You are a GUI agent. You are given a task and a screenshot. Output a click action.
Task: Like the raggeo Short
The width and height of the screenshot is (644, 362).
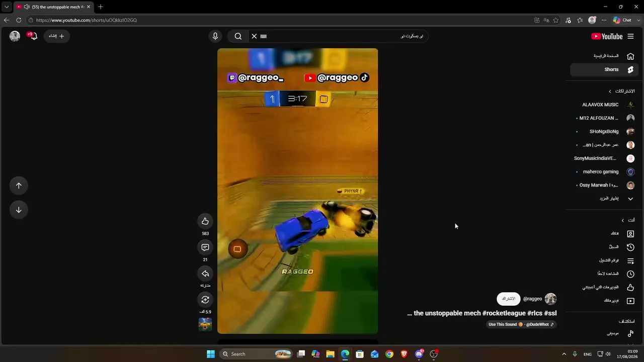pyautogui.click(x=205, y=221)
